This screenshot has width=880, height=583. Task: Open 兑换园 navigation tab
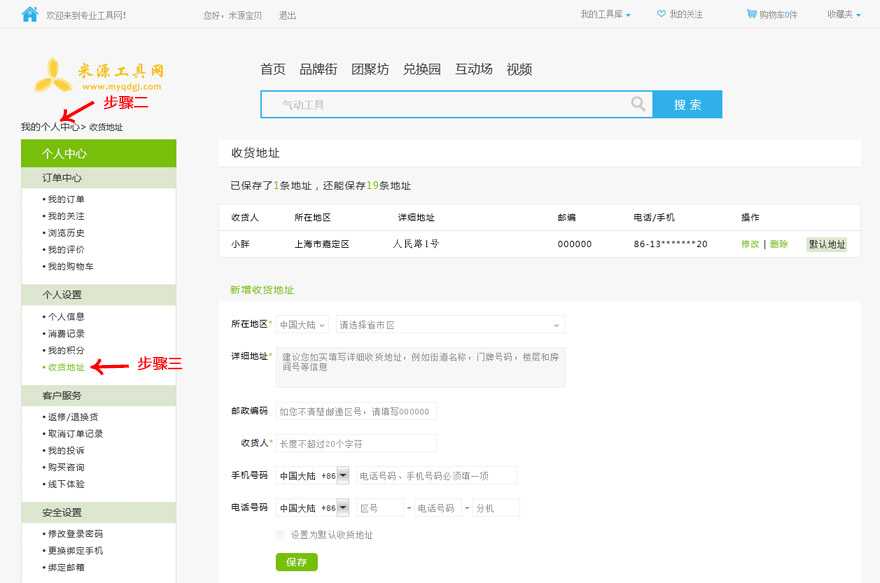(422, 69)
